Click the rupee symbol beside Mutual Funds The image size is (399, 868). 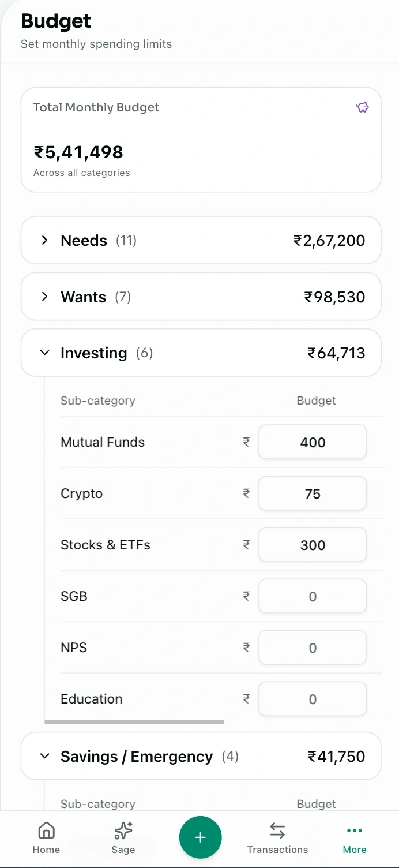pos(246,442)
